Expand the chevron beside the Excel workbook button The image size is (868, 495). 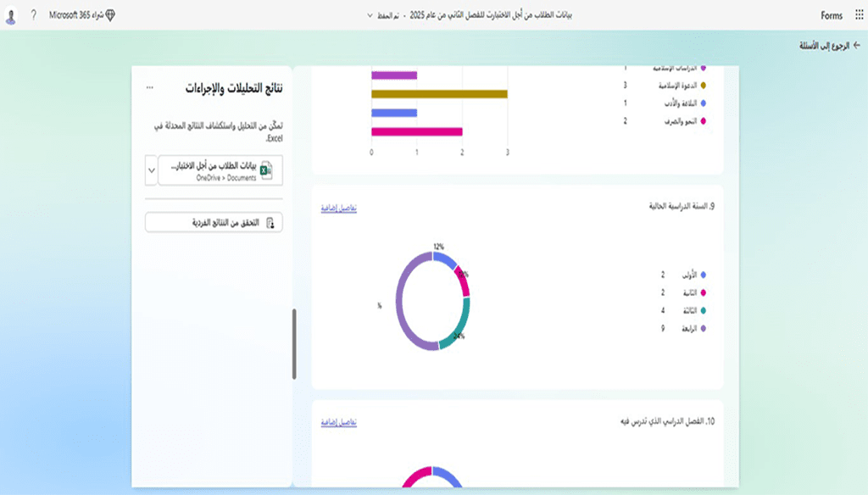[x=151, y=170]
